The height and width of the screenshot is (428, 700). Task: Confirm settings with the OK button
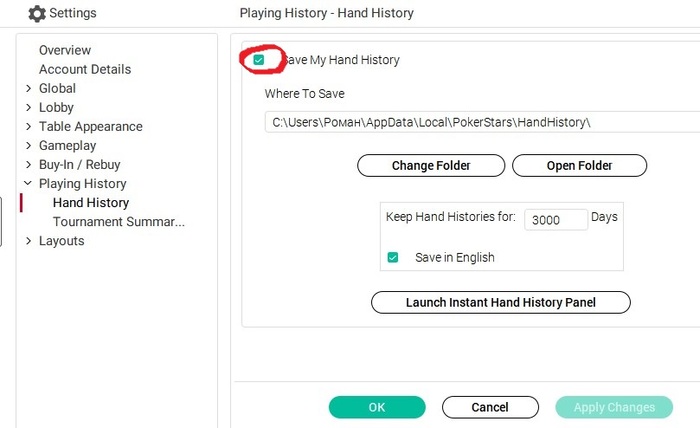click(377, 407)
